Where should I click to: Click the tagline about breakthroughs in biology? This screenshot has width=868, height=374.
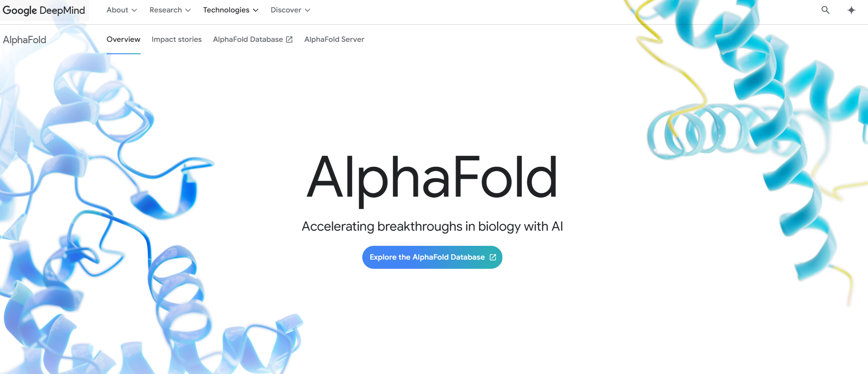tap(432, 226)
